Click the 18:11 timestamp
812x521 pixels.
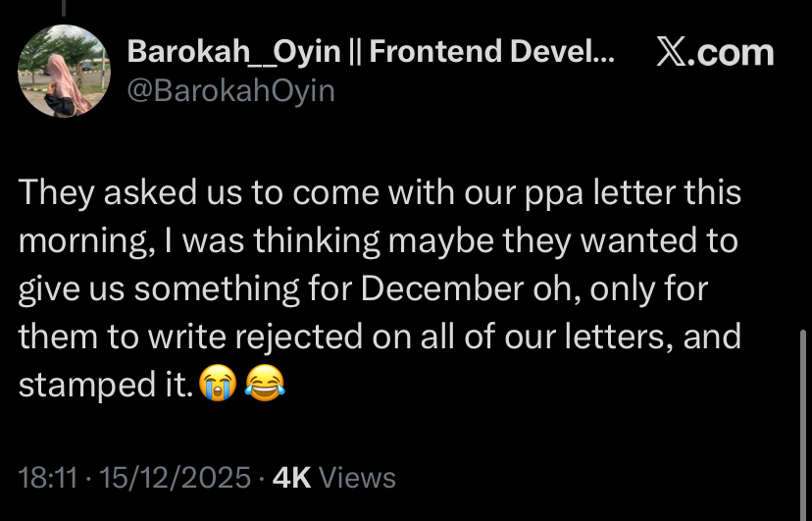[x=48, y=478]
